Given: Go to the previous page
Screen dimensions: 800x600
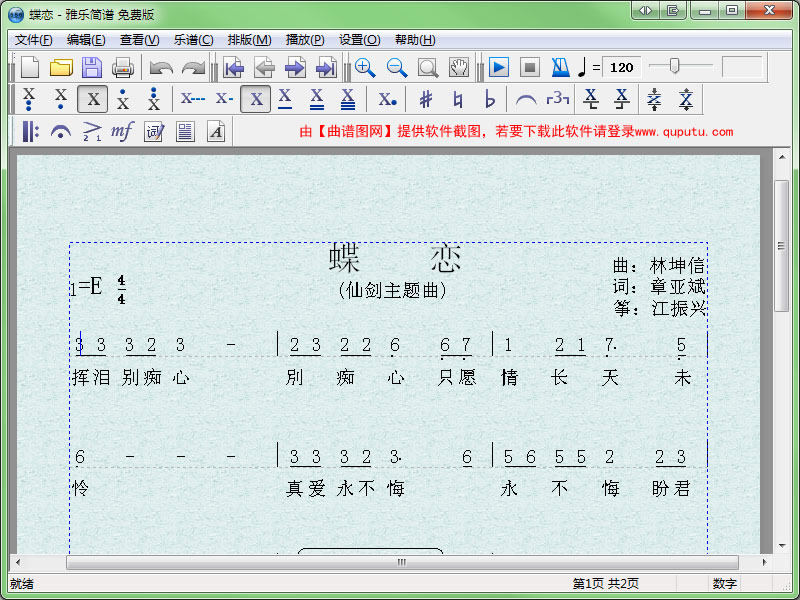Looking at the screenshot, I should point(265,67).
